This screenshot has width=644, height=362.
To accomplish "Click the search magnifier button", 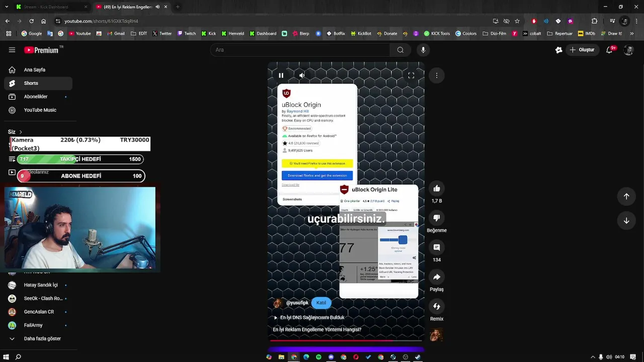I will pos(400,50).
